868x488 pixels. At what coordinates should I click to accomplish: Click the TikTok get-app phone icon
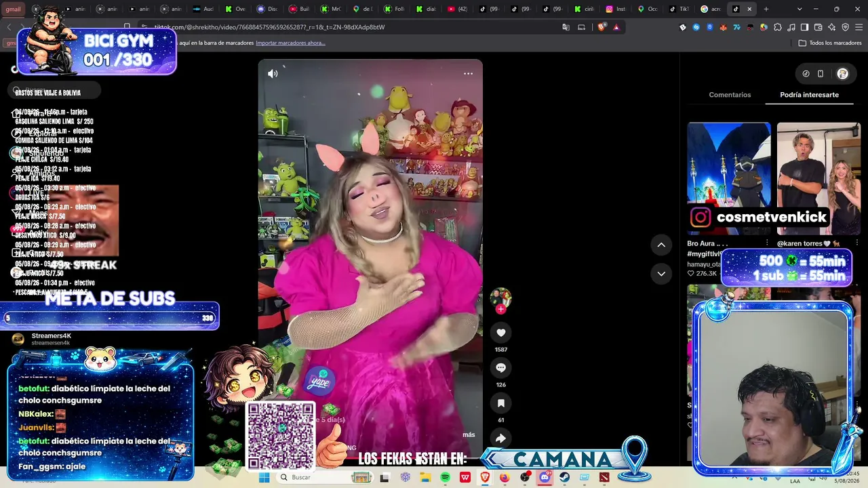(x=821, y=74)
